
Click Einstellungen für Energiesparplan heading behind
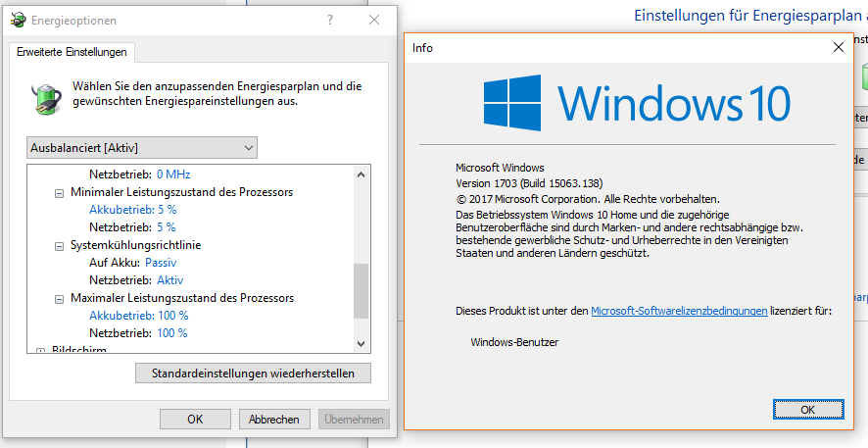[750, 16]
